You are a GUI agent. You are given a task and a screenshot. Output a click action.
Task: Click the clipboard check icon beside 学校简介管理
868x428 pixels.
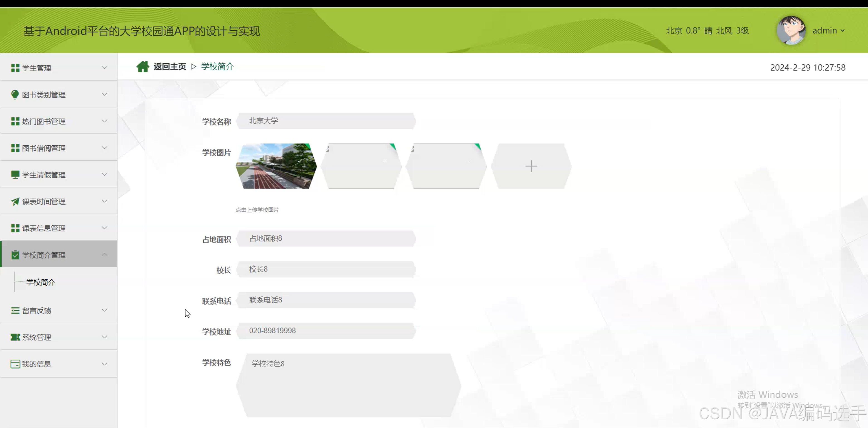coord(15,255)
